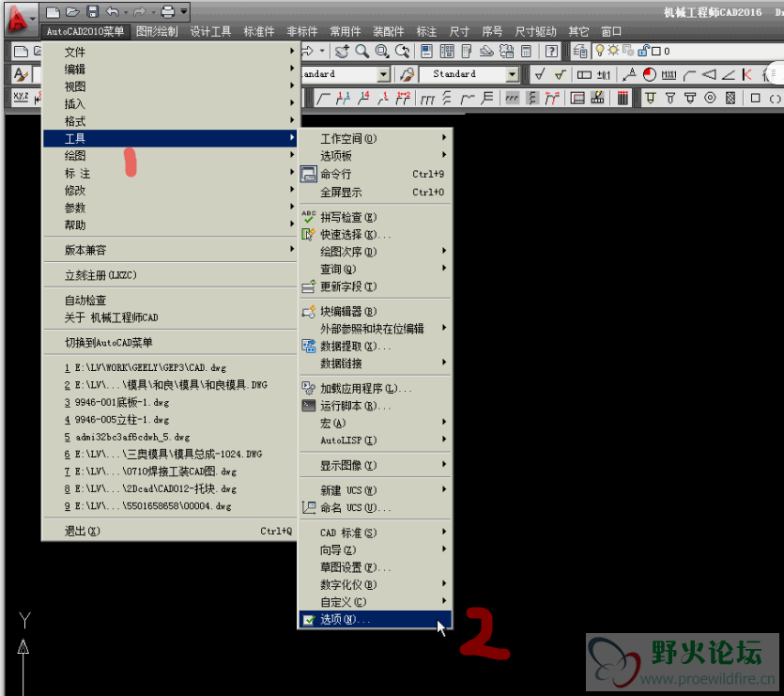Open the 设计工具 menu
The width and height of the screenshot is (784, 696).
click(x=210, y=32)
